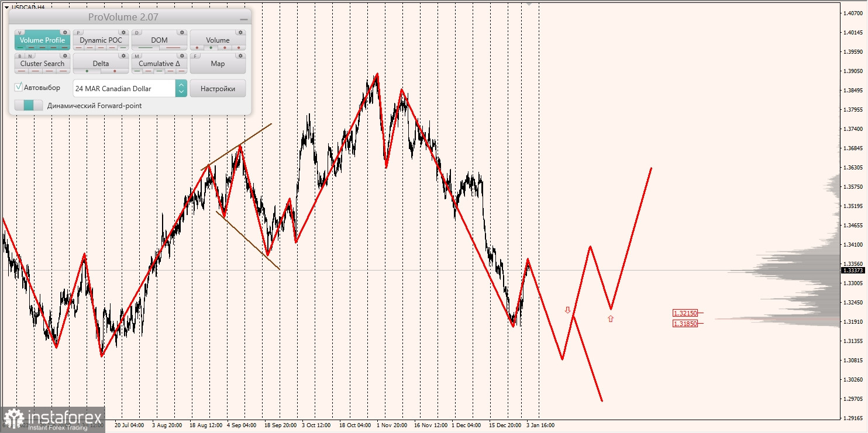Click the 3 Jan 16:00 time label
868x433 pixels.
pyautogui.click(x=540, y=425)
